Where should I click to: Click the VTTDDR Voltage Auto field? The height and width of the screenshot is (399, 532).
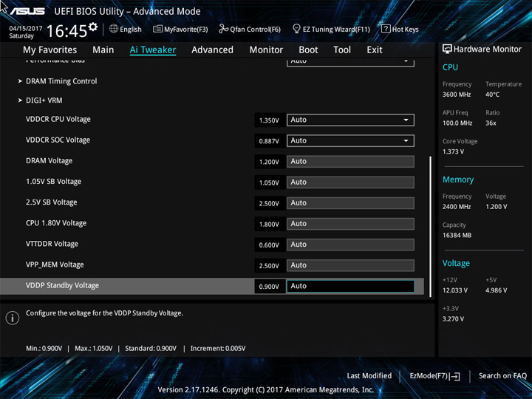[x=350, y=245]
